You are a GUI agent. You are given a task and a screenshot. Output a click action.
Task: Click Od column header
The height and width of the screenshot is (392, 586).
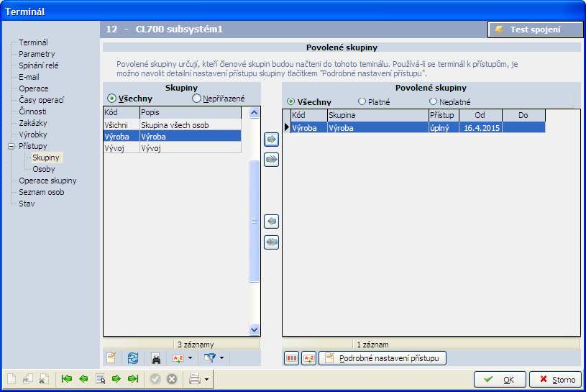(x=480, y=115)
